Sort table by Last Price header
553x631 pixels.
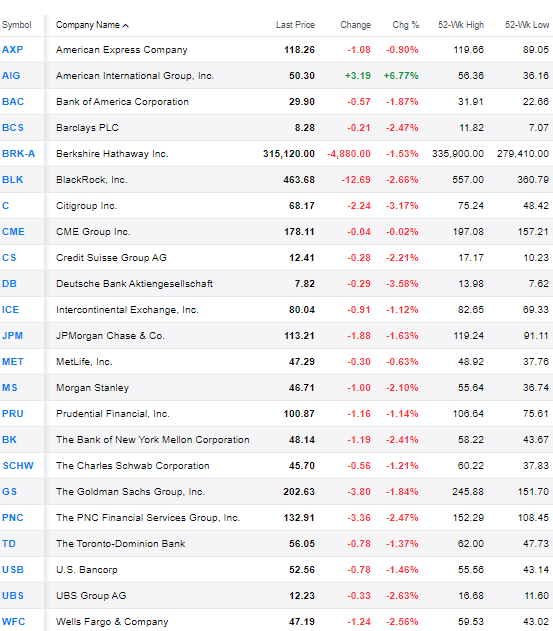295,25
